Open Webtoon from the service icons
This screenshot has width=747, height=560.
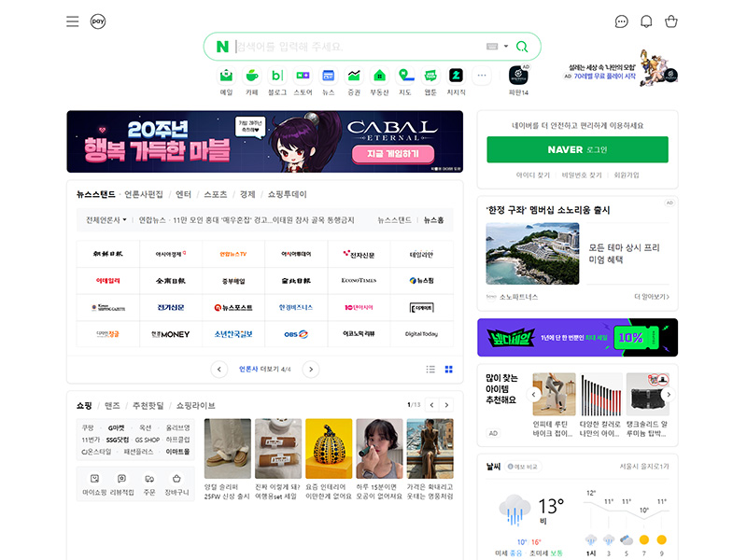[430, 77]
